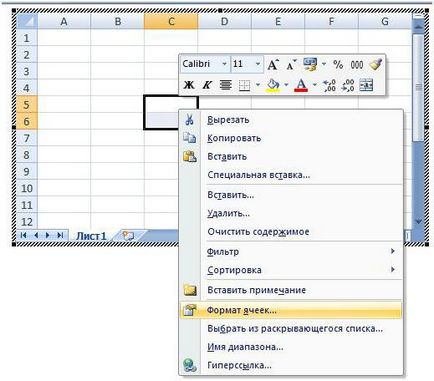
Task: Choose Выбрать из раскрывающегося списка...
Action: 291,329
